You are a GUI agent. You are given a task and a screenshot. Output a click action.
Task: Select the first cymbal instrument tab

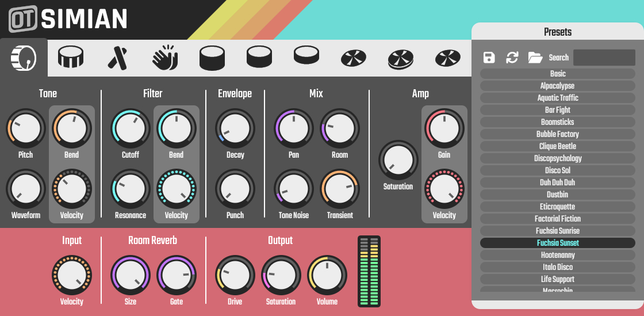click(x=354, y=58)
